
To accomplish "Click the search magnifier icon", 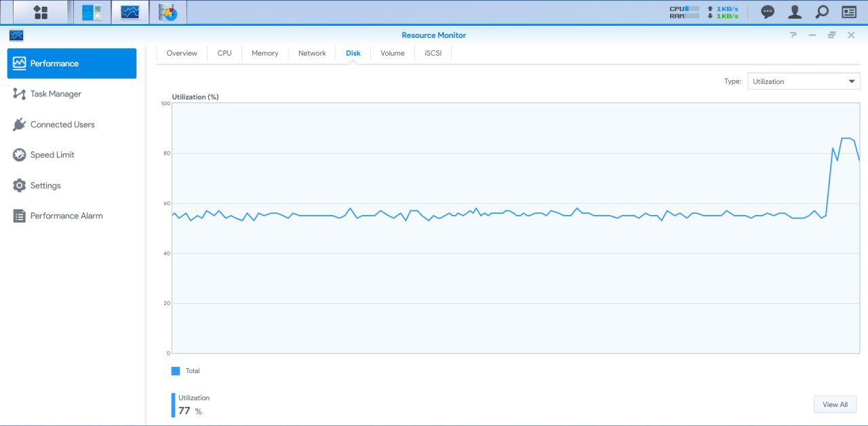I will click(x=821, y=12).
